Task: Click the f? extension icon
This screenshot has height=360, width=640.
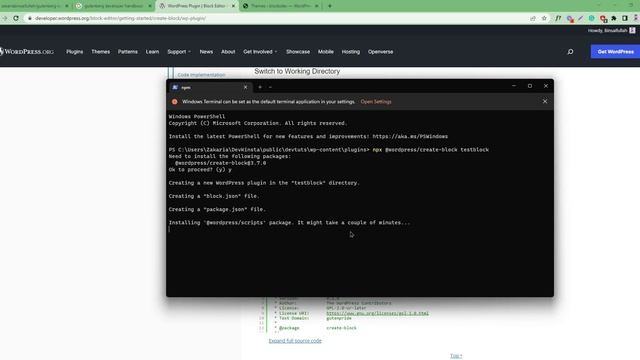Action: coord(558,18)
